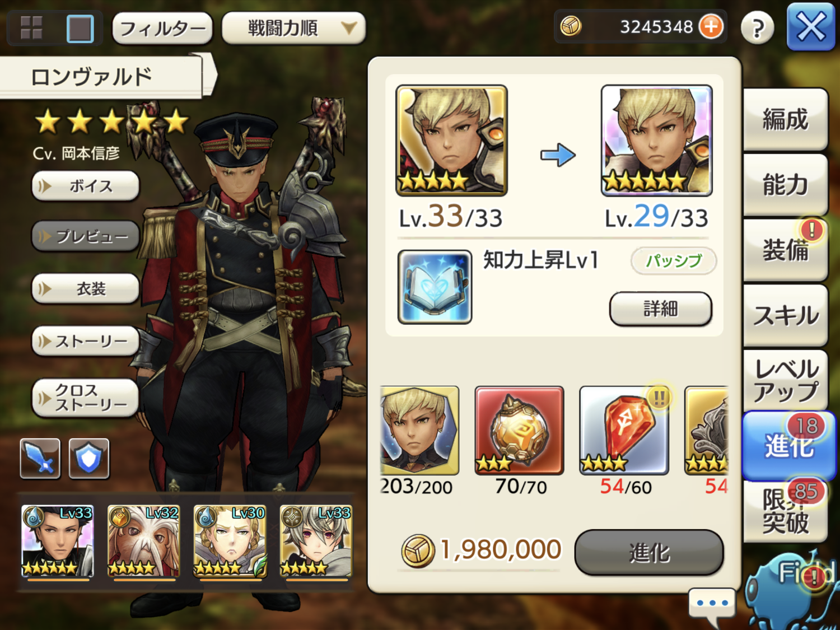840x630 pixels.
Task: Click the three-star gold orb material
Action: click(x=519, y=430)
